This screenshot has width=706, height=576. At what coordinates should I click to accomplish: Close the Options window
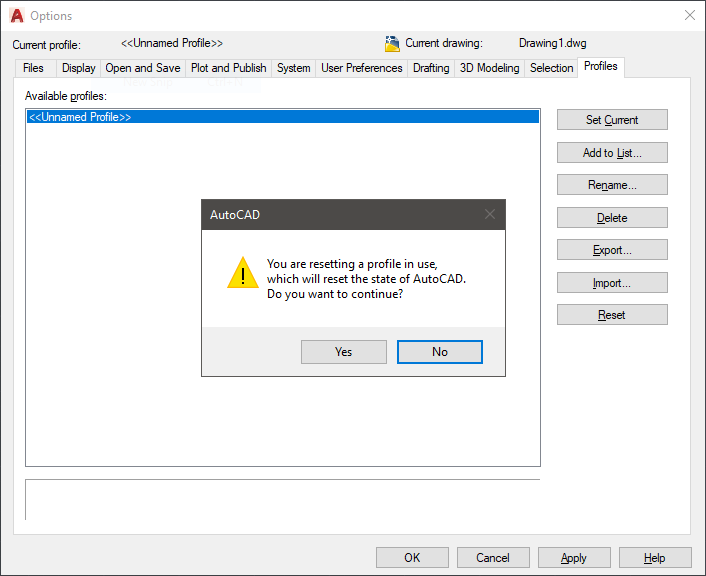(689, 15)
